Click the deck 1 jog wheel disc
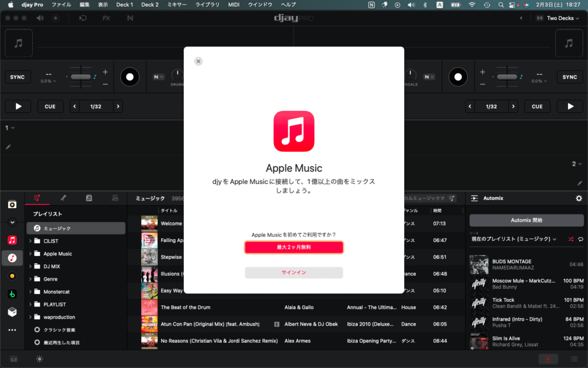This screenshot has width=588, height=368. (130, 77)
